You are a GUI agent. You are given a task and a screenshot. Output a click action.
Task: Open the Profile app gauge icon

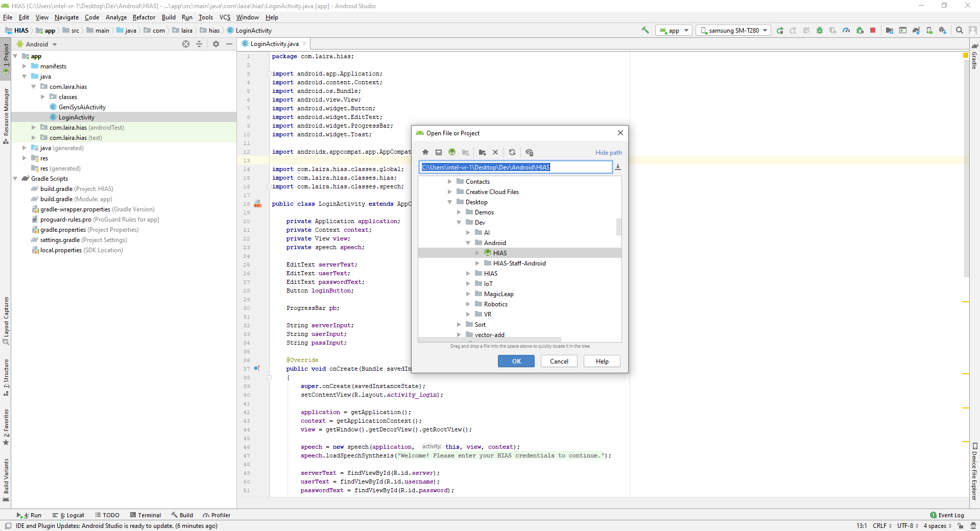click(846, 30)
